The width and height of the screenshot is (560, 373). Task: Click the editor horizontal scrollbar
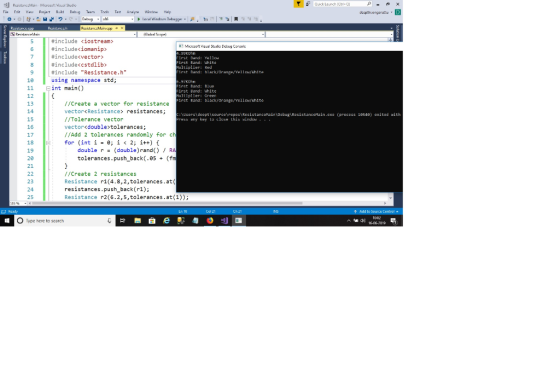(168, 203)
